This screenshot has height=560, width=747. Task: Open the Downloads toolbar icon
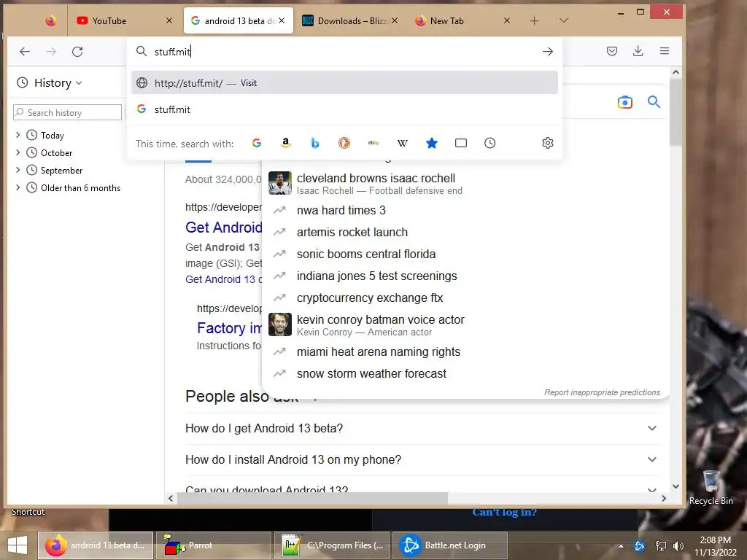coord(638,51)
